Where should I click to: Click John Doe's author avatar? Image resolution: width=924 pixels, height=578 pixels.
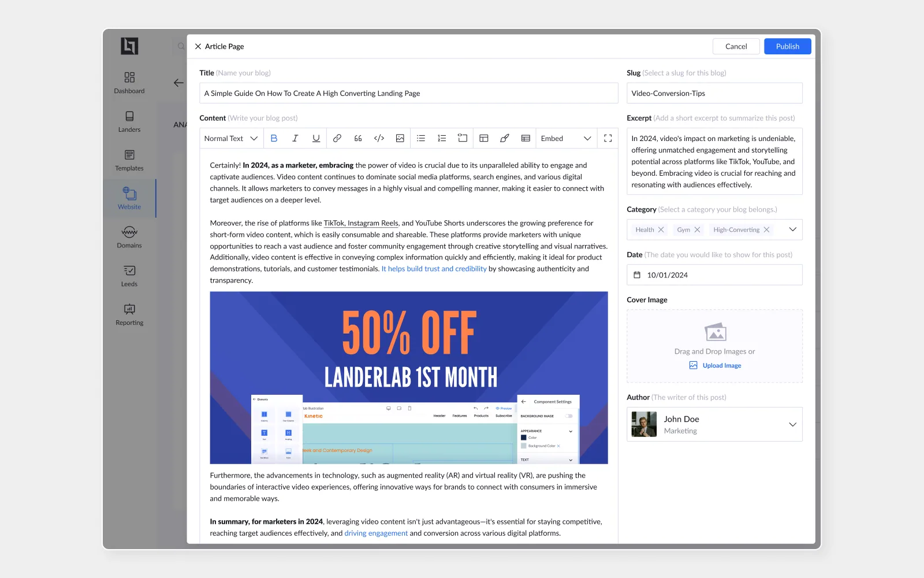pyautogui.click(x=644, y=424)
